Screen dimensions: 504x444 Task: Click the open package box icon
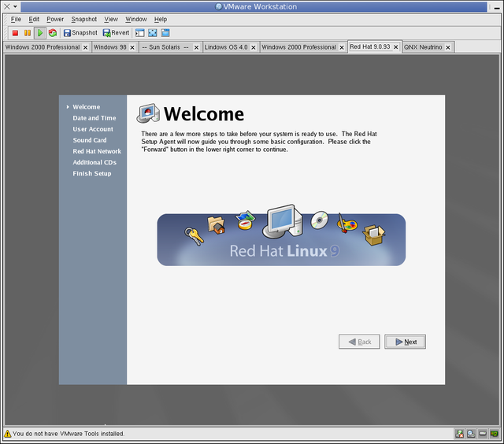(x=374, y=235)
